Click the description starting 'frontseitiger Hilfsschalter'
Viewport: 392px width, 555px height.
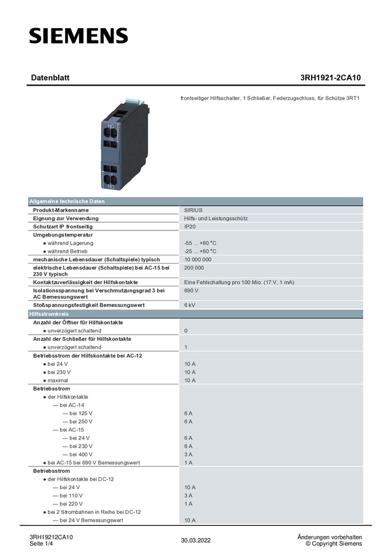click(269, 98)
